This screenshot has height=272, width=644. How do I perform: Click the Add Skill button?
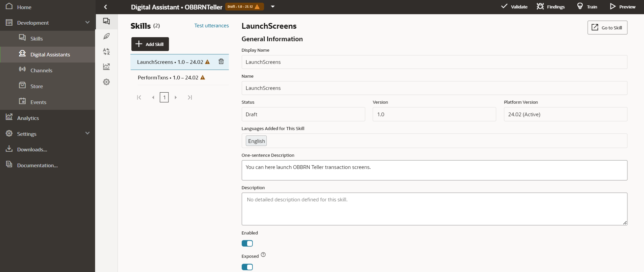150,44
